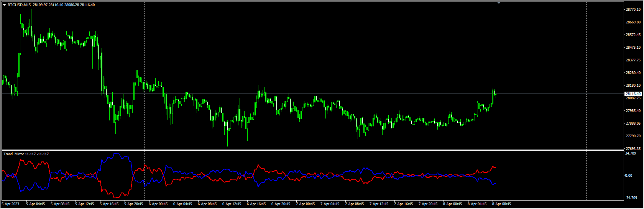Click the BTCUSD,M15 symbol title text
The image size is (644, 209).
[20, 5]
